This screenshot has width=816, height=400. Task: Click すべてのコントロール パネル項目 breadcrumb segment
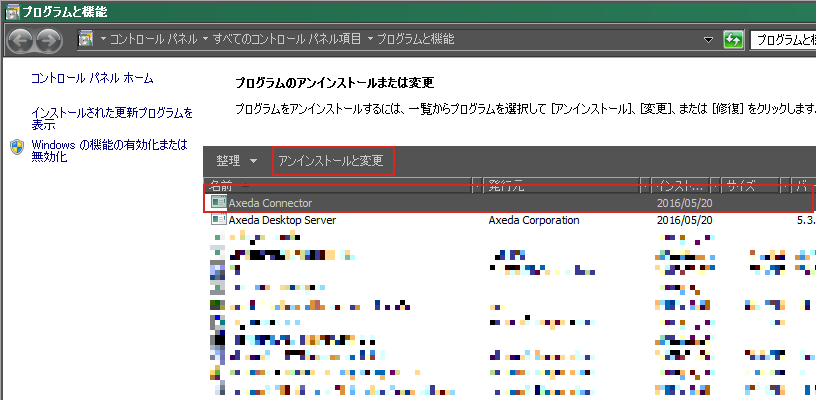pos(287,39)
